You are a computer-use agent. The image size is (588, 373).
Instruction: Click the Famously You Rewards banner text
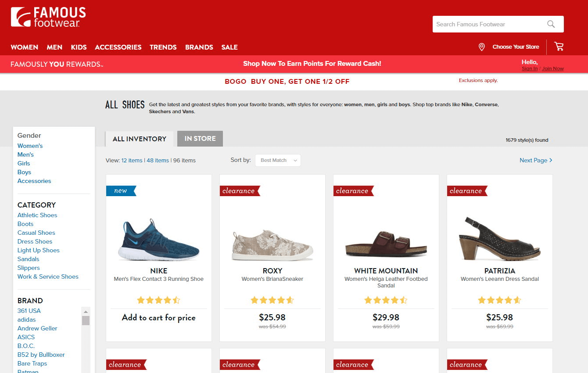(x=57, y=64)
